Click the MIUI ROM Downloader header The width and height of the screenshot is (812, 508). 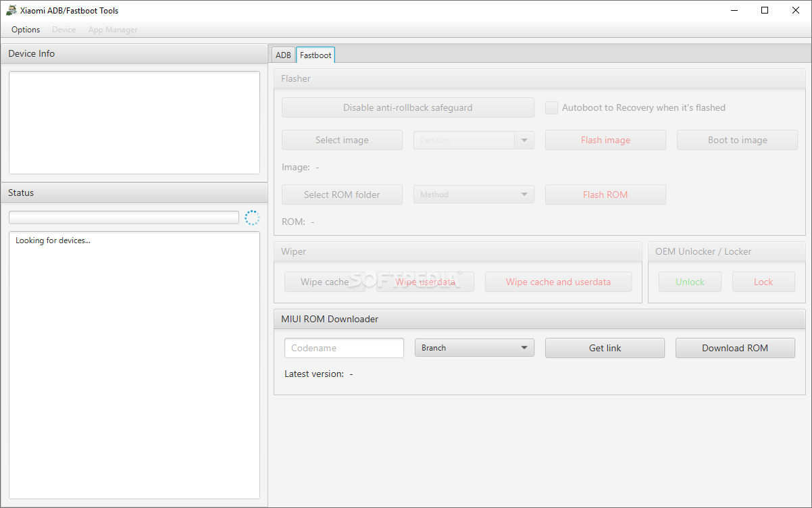point(539,319)
